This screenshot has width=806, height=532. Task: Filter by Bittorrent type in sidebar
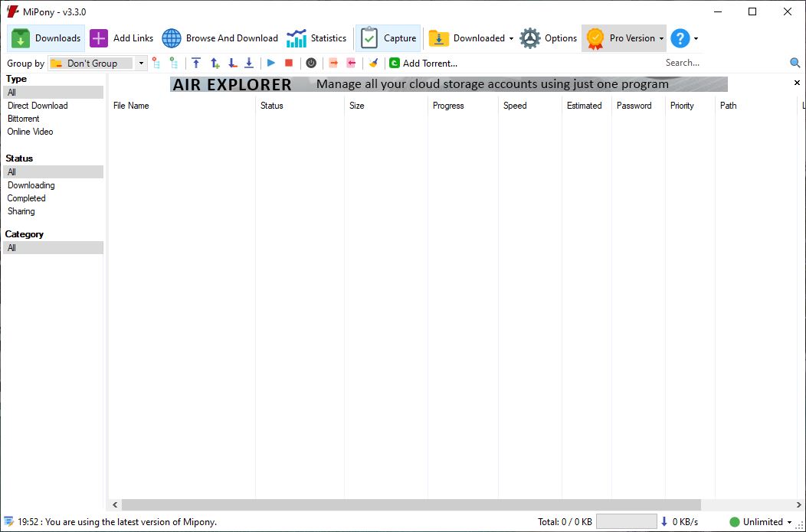click(x=24, y=119)
